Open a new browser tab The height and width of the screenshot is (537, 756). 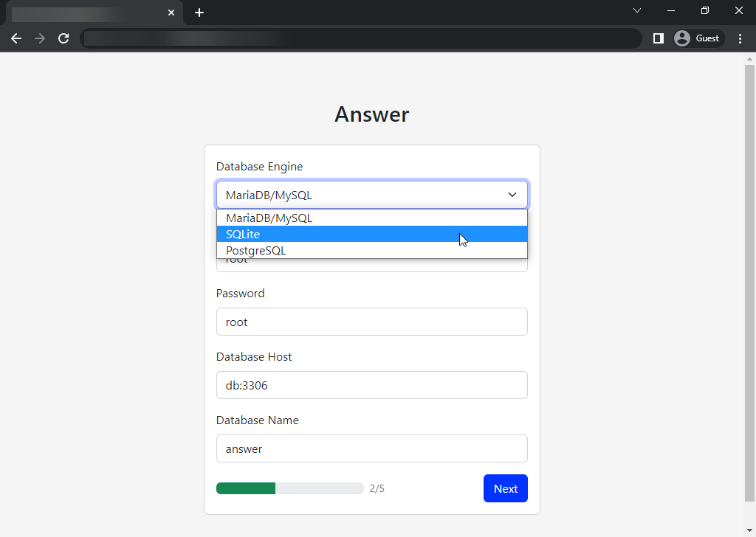199,13
